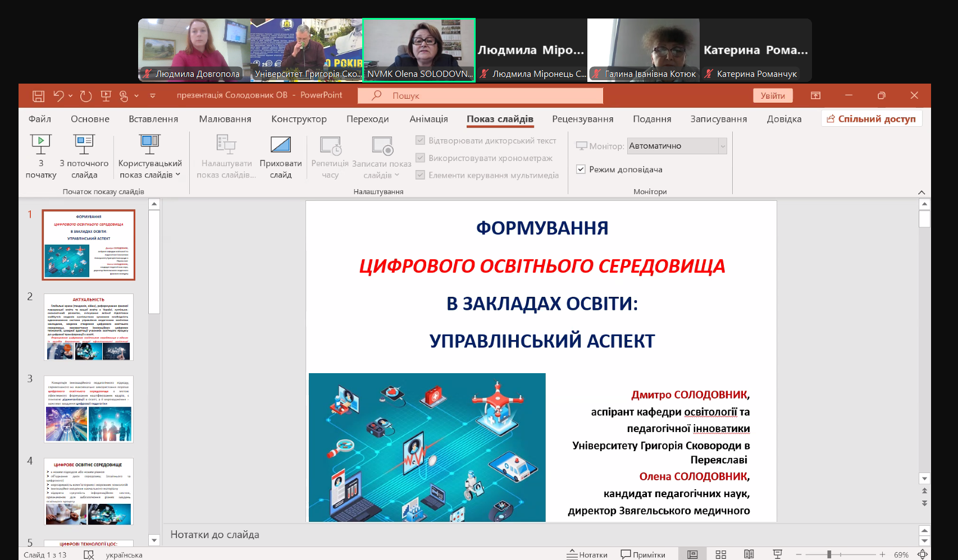Click Катерина Романчук participant tile
This screenshot has width=958, height=560.
click(x=756, y=50)
